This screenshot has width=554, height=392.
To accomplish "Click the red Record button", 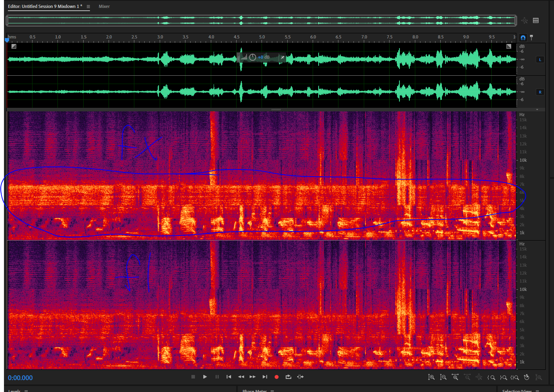I will tap(277, 377).
